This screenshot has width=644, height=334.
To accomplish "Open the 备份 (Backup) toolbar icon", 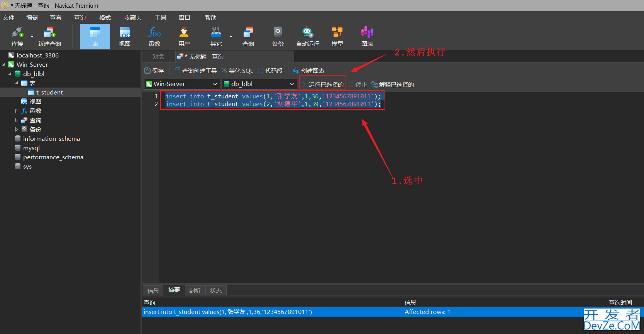I will pyautogui.click(x=278, y=37).
